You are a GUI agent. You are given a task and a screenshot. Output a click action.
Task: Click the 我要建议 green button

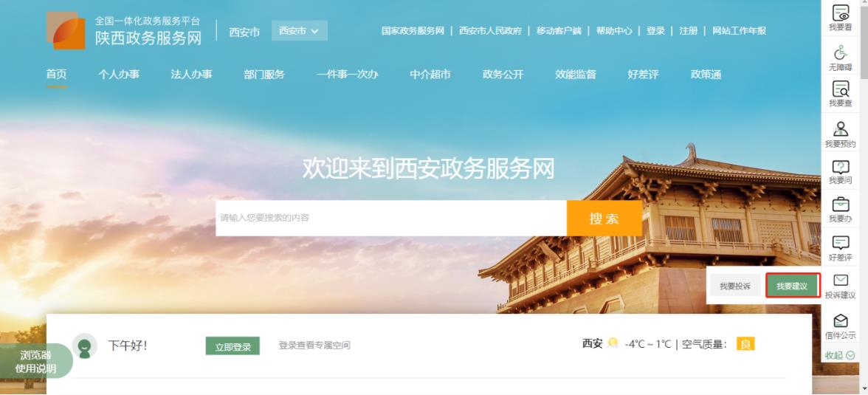(792, 286)
